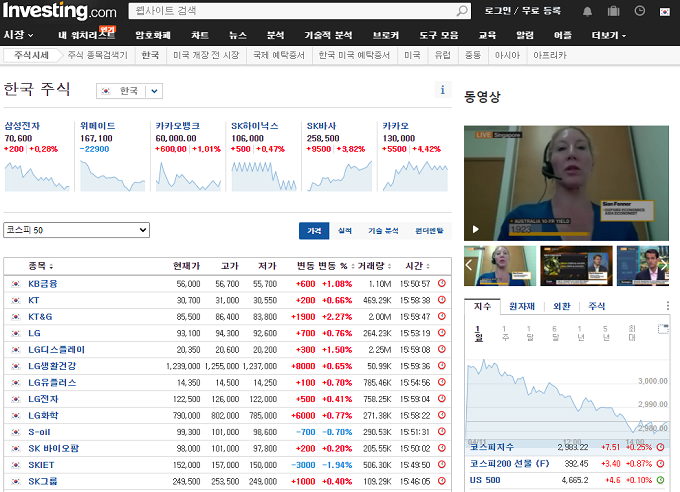The image size is (680, 492).
Task: Open the notifications bell icon
Action: [587, 11]
